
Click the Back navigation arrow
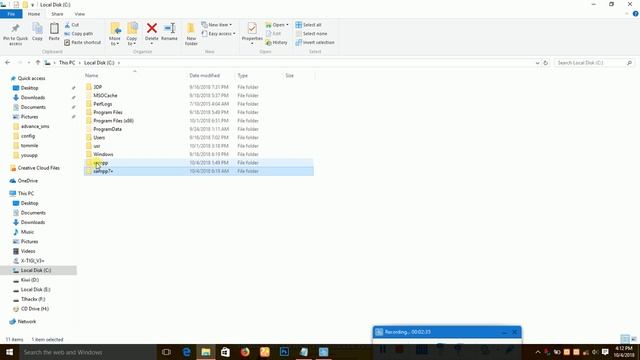8,62
